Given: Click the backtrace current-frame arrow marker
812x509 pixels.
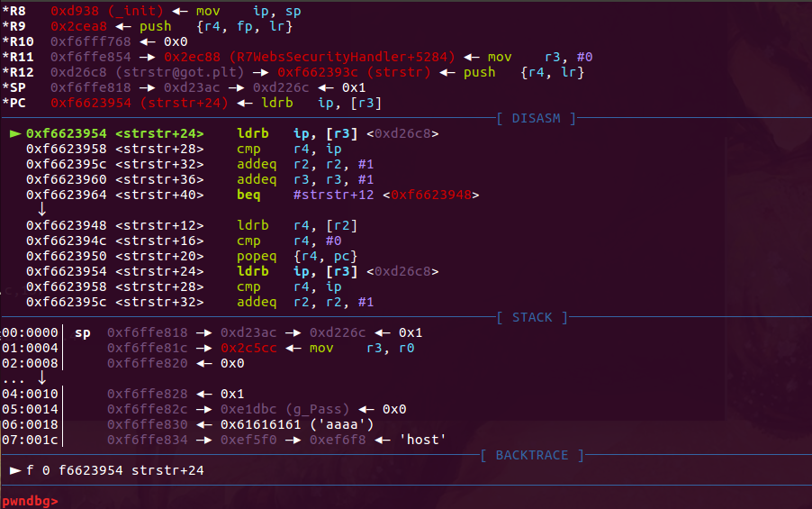Looking at the screenshot, I should coord(15,470).
